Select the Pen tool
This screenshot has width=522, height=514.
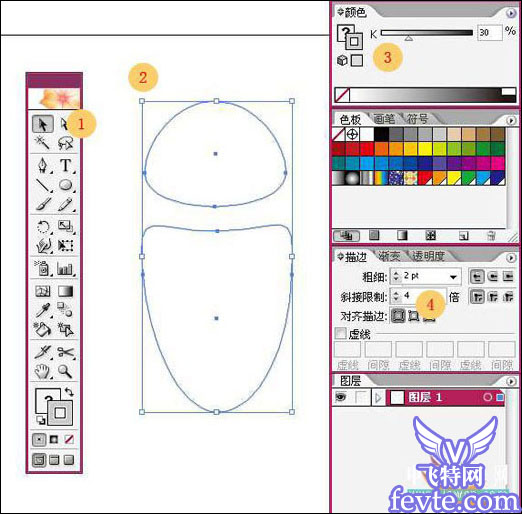pos(43,165)
